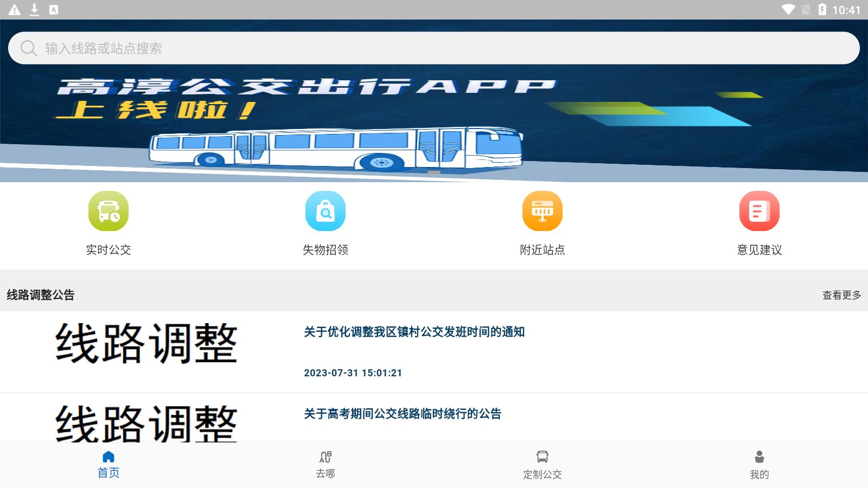
Task: Tap the first 线路调整 thumbnail image
Action: pos(146,344)
